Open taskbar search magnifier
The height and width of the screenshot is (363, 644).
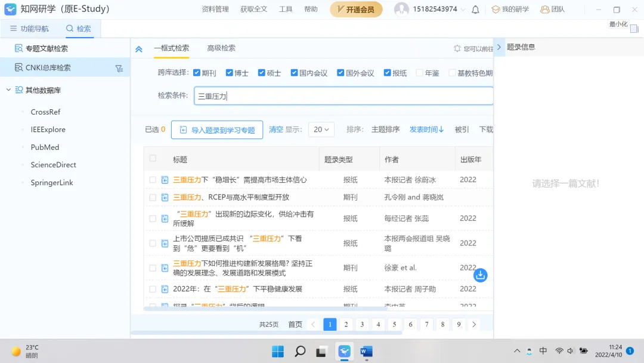pyautogui.click(x=300, y=352)
